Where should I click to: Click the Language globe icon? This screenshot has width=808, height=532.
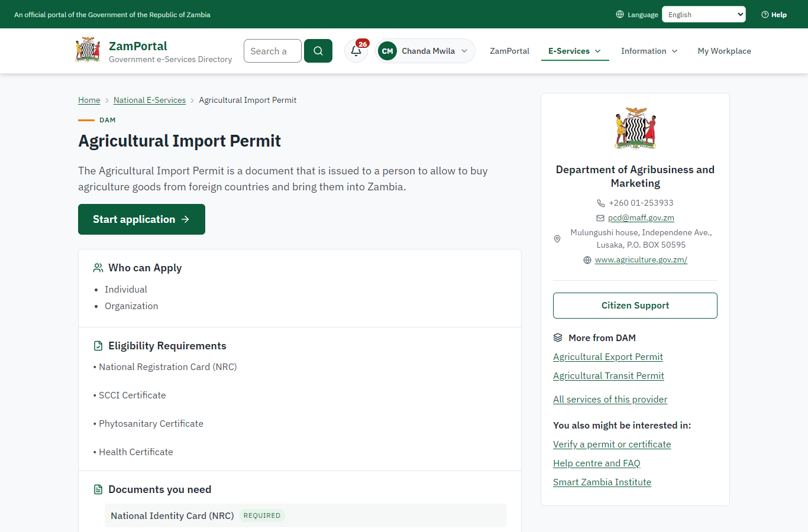coord(620,14)
